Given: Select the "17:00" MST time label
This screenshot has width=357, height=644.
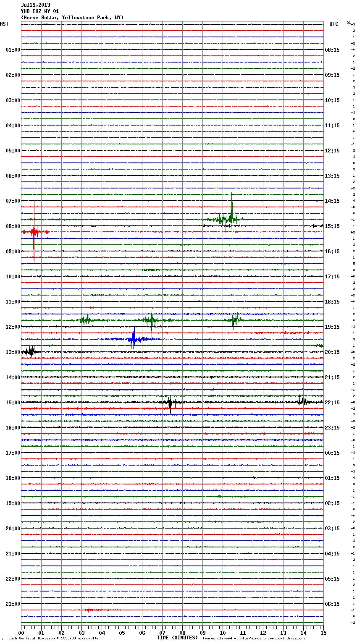Looking at the screenshot, I should click(13, 453).
